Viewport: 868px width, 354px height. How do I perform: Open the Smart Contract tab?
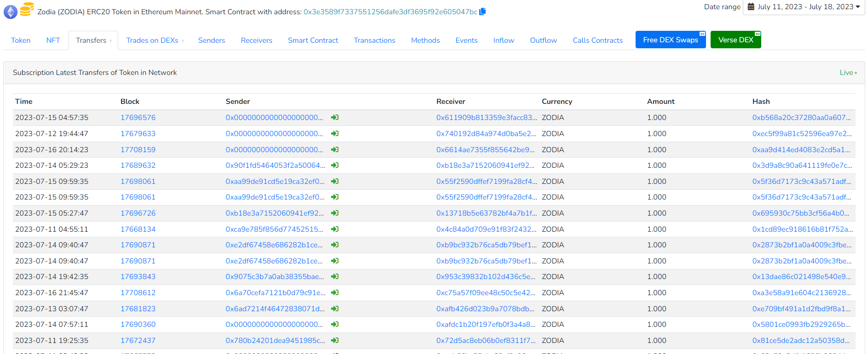pos(313,40)
